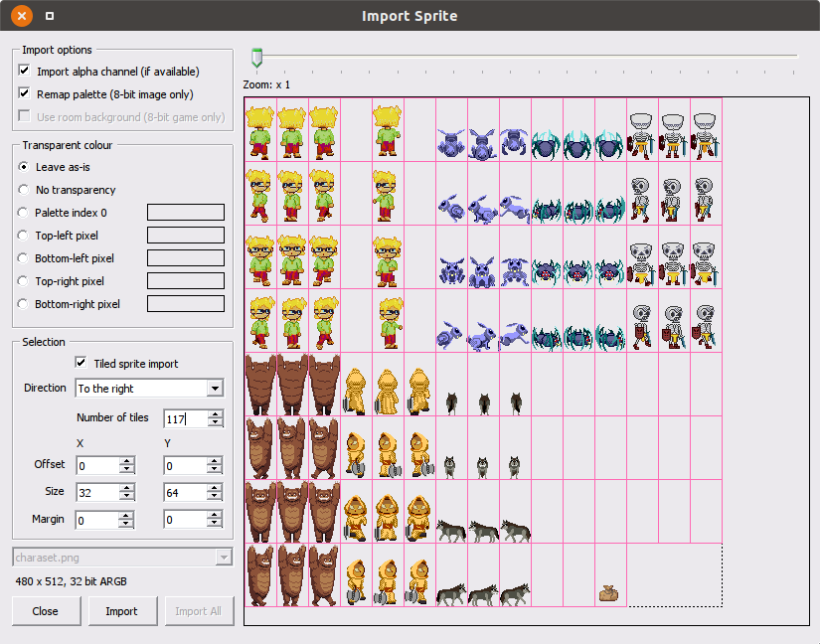Click the Import All button

coord(199,611)
